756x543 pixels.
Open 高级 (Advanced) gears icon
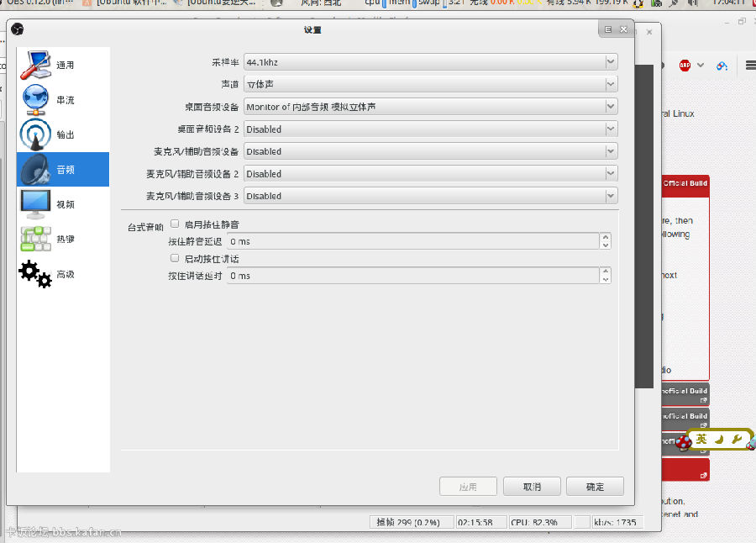[x=36, y=274]
